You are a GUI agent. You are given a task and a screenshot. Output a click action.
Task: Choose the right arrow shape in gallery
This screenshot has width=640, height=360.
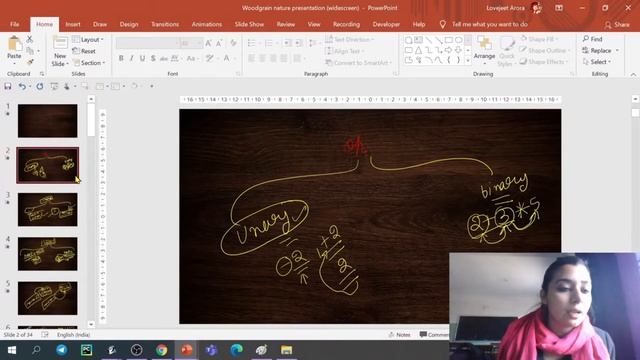point(449,50)
